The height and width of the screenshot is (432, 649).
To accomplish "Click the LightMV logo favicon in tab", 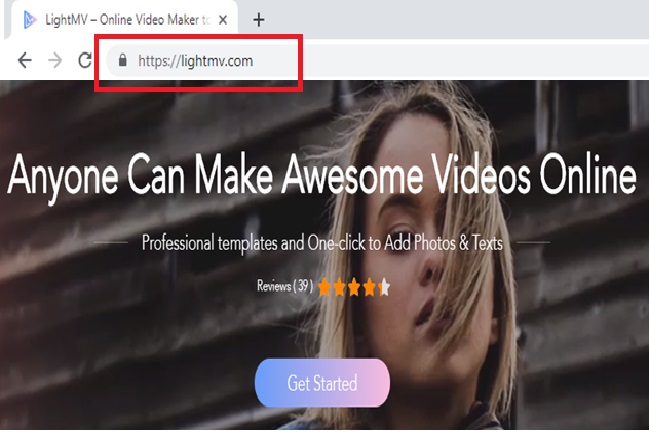I will 29,20.
